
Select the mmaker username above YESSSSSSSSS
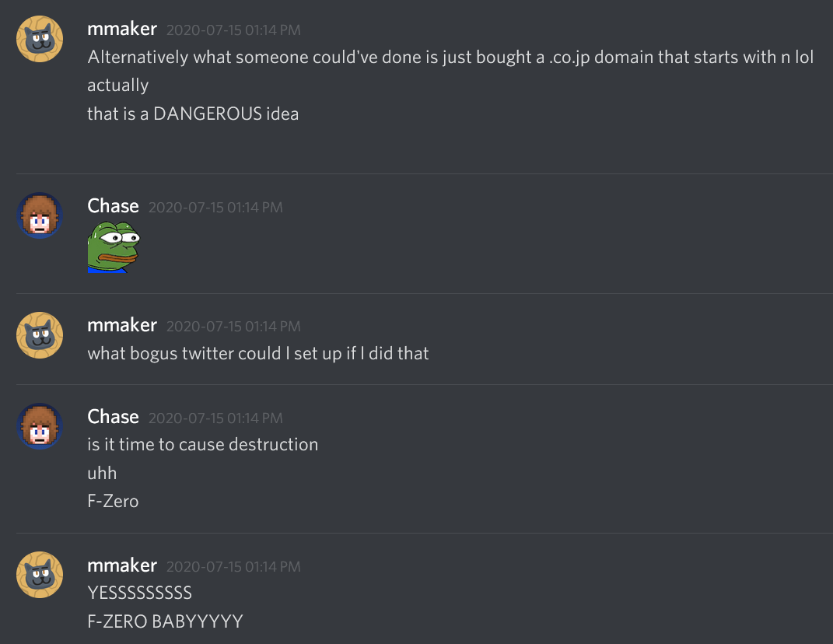tap(122, 565)
